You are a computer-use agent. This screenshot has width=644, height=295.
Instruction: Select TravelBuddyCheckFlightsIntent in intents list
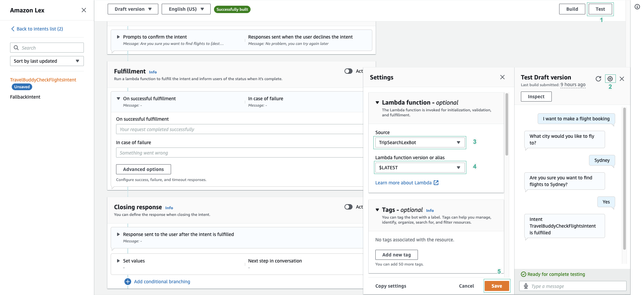(x=43, y=80)
